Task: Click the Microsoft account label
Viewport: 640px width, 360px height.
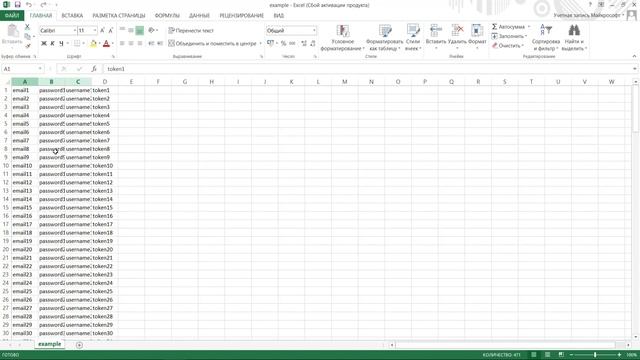Action: [x=587, y=16]
